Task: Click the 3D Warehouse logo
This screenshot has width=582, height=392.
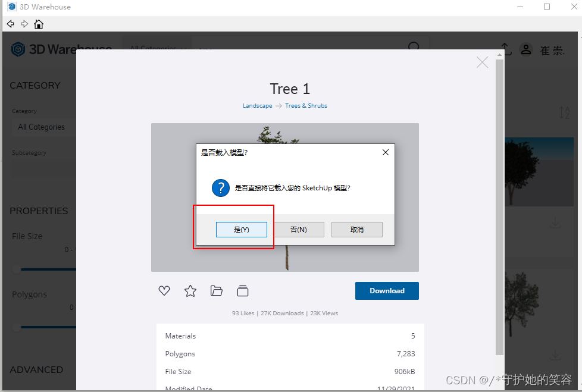Action: click(x=61, y=49)
